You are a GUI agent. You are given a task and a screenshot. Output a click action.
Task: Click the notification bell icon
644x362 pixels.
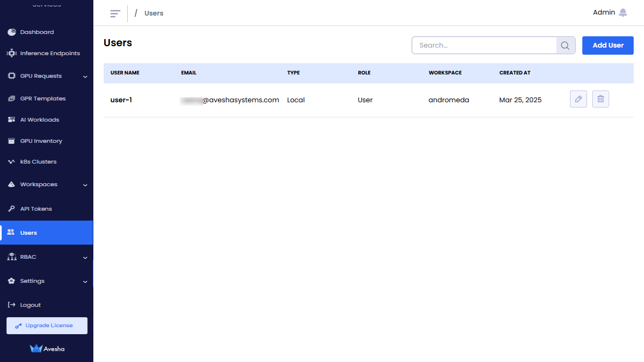[623, 13]
